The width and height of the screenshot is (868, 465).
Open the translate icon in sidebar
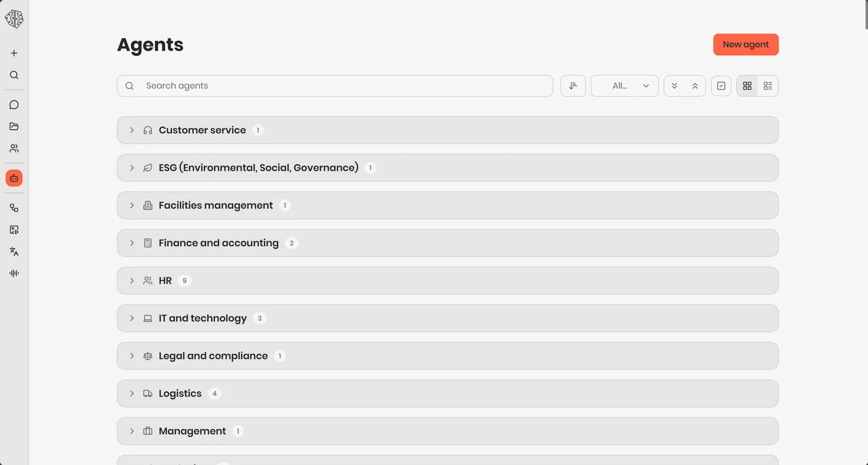pyautogui.click(x=14, y=252)
